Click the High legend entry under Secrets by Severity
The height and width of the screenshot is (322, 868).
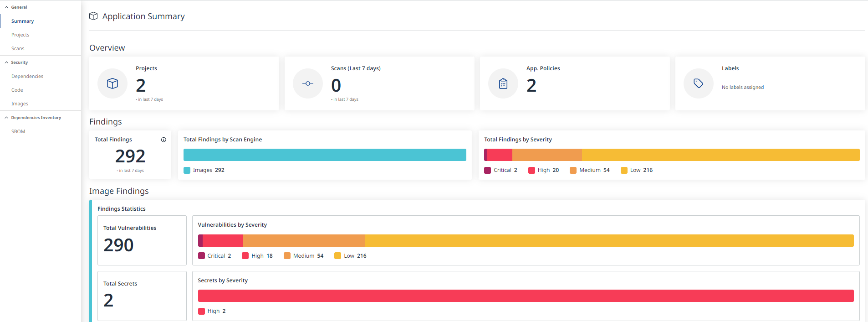coord(212,311)
